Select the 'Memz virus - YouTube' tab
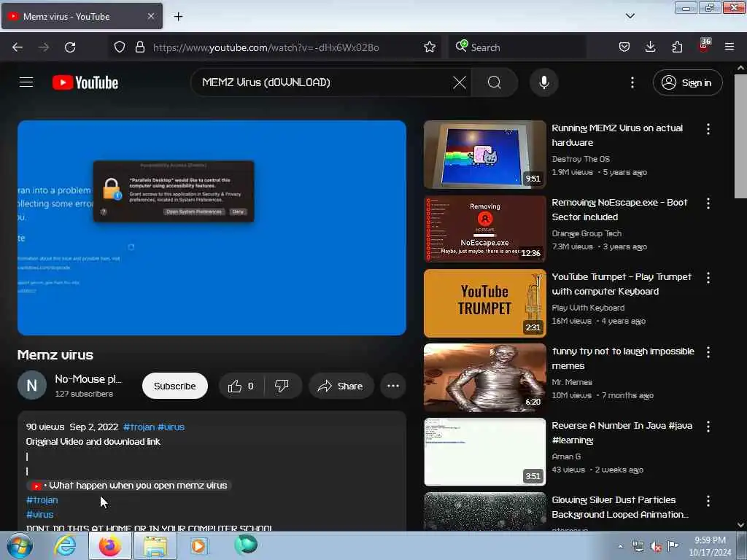 click(x=82, y=16)
